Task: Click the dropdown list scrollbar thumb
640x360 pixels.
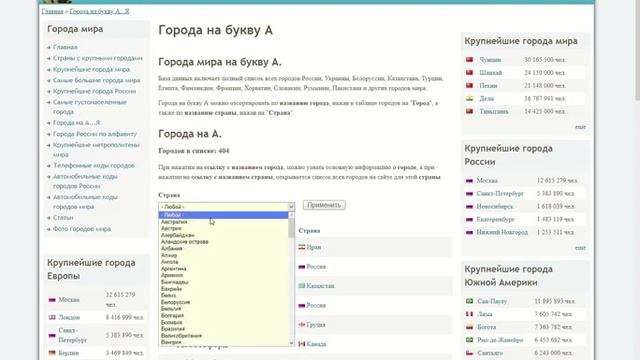Action: 291,228
